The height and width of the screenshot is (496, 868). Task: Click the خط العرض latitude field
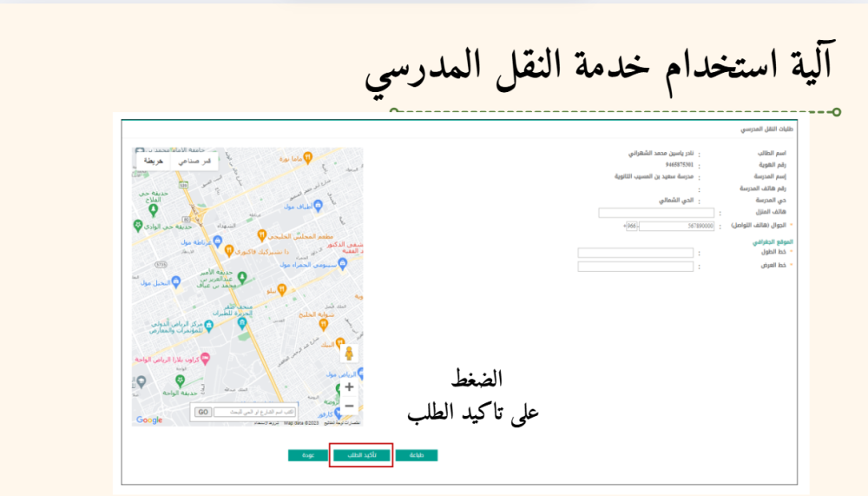pyautogui.click(x=635, y=267)
